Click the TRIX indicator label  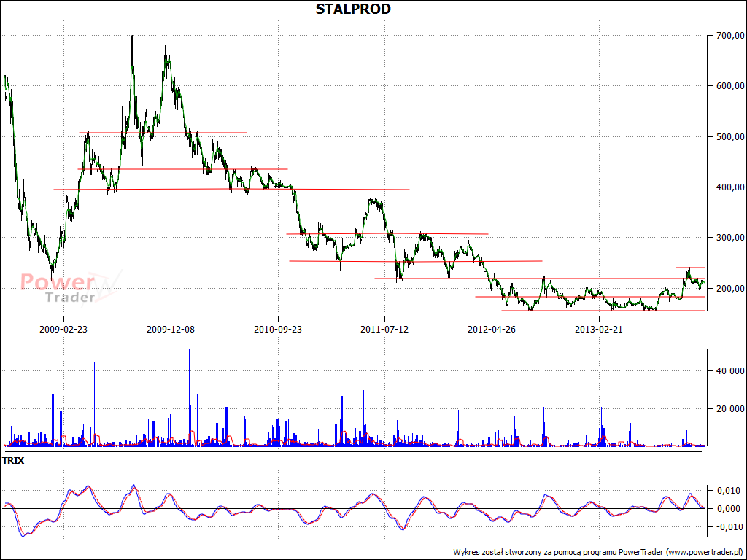pyautogui.click(x=13, y=461)
